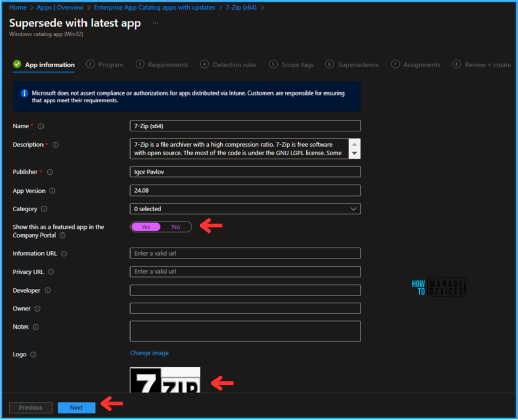Jump to the Supersedence step

click(352, 65)
